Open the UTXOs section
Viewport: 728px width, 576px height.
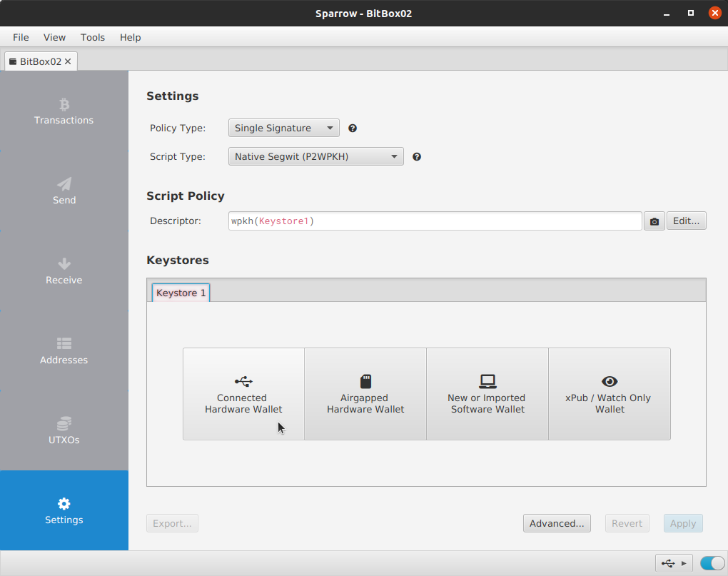pos(64,430)
